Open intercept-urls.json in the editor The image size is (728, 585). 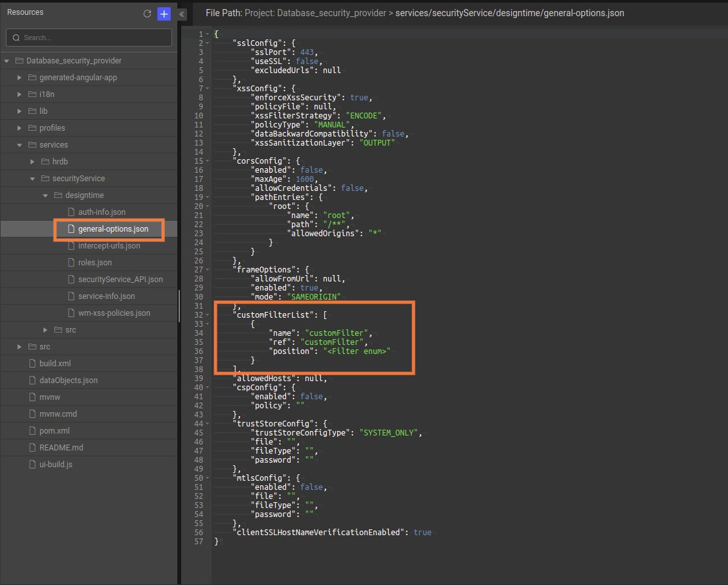point(107,245)
